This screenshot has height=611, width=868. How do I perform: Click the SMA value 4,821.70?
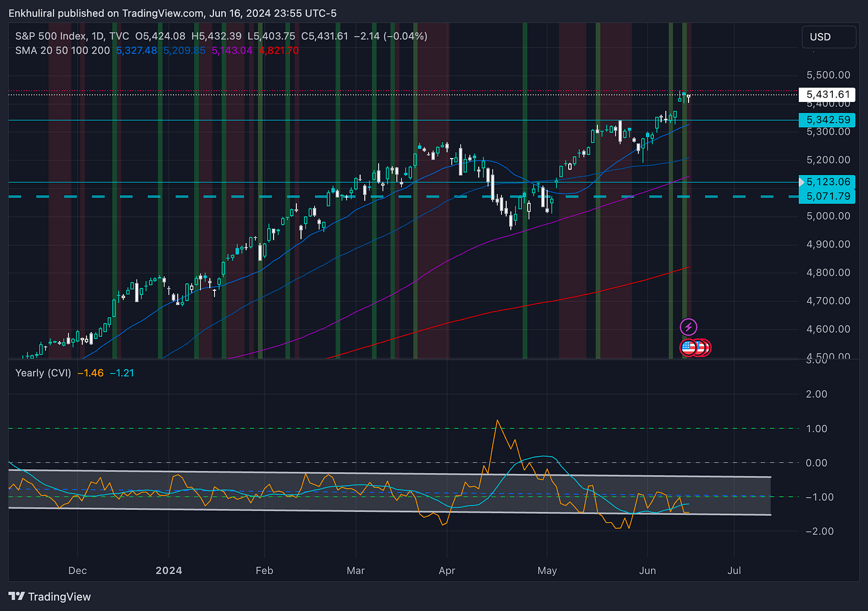coord(279,51)
